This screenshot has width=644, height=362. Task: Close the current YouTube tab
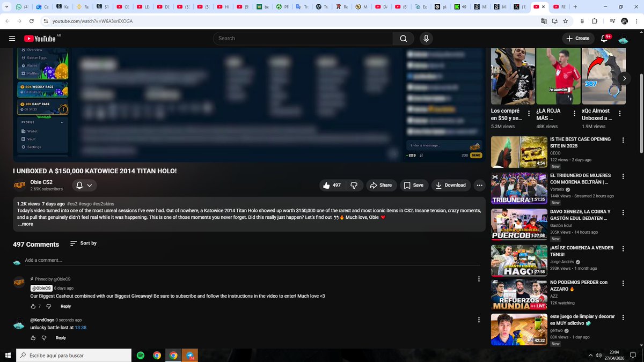coord(544,7)
